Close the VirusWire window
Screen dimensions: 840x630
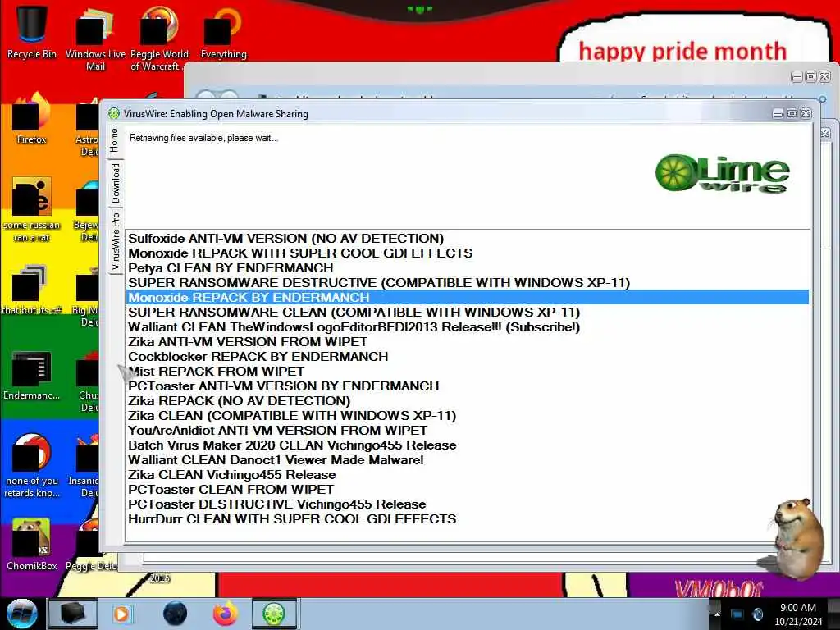[806, 113]
